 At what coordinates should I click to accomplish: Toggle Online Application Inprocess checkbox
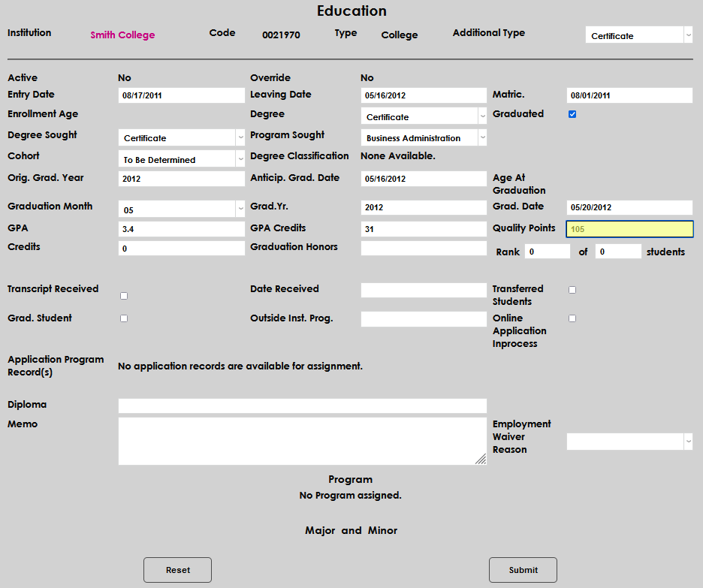coord(572,318)
